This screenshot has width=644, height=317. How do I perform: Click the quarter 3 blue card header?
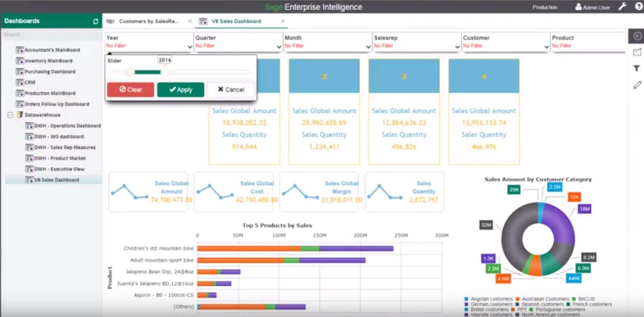coord(404,76)
